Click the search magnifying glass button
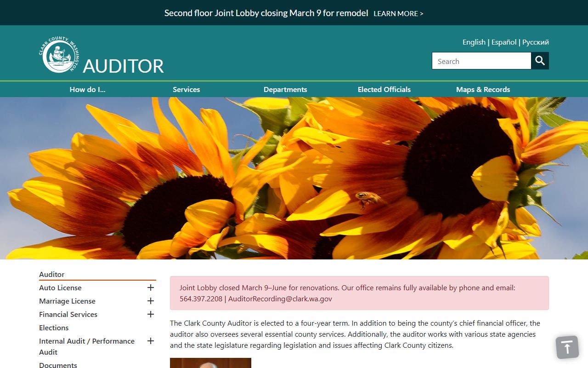The height and width of the screenshot is (368, 588). coord(540,61)
